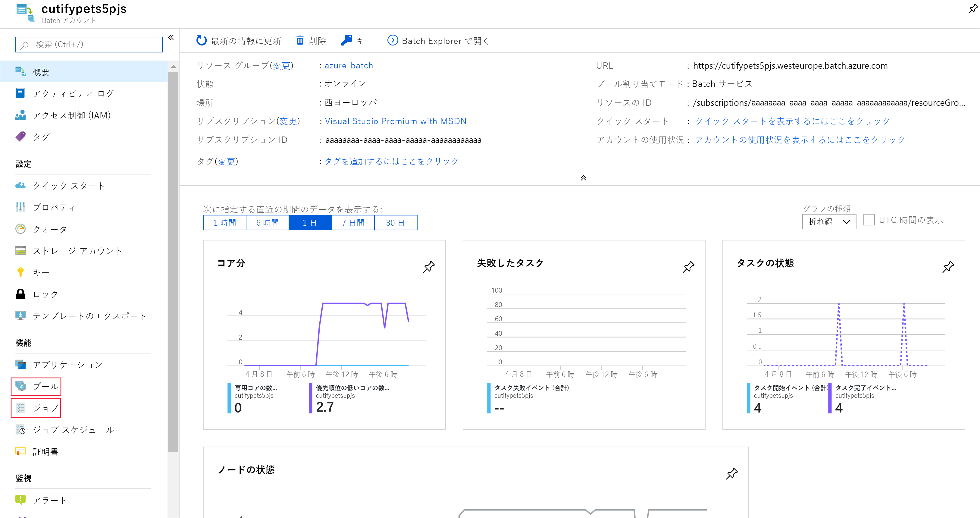
Task: Click the アクセス制御 (IAM) people icon
Action: click(x=20, y=115)
